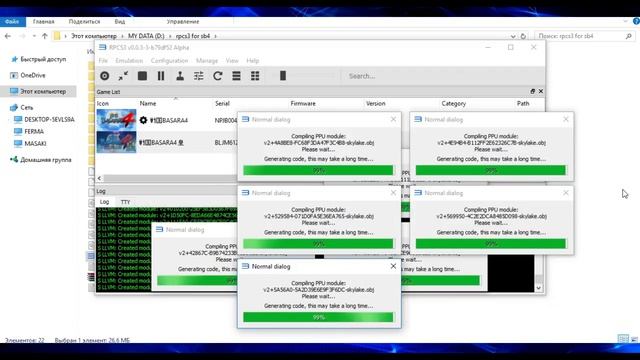Click the game list horizontal scrollbar left arrow
640x360 pixels.
[99, 178]
